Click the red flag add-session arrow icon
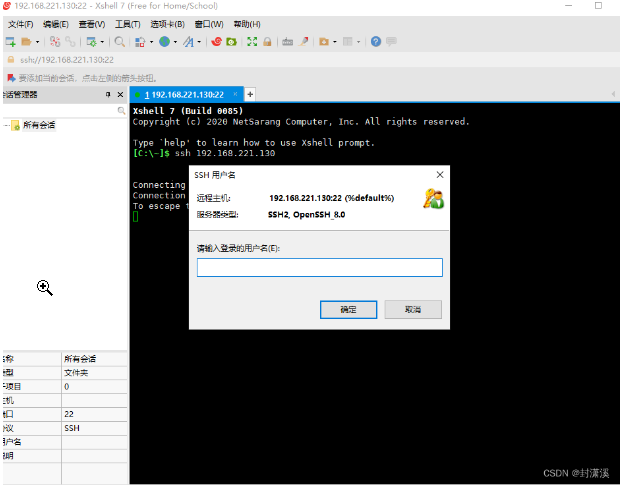This screenshot has height=487, width=620. click(x=11, y=78)
